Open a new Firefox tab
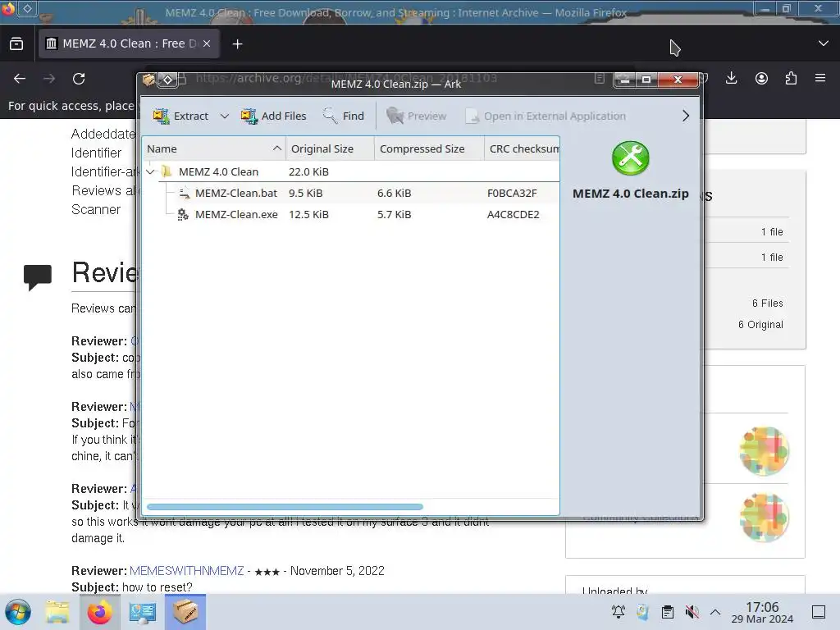 (237, 44)
